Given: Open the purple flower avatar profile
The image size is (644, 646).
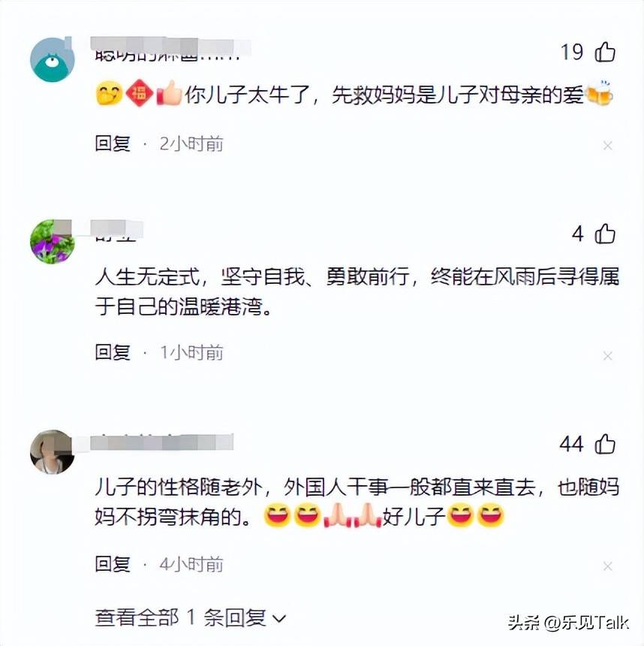Looking at the screenshot, I should point(53,241).
